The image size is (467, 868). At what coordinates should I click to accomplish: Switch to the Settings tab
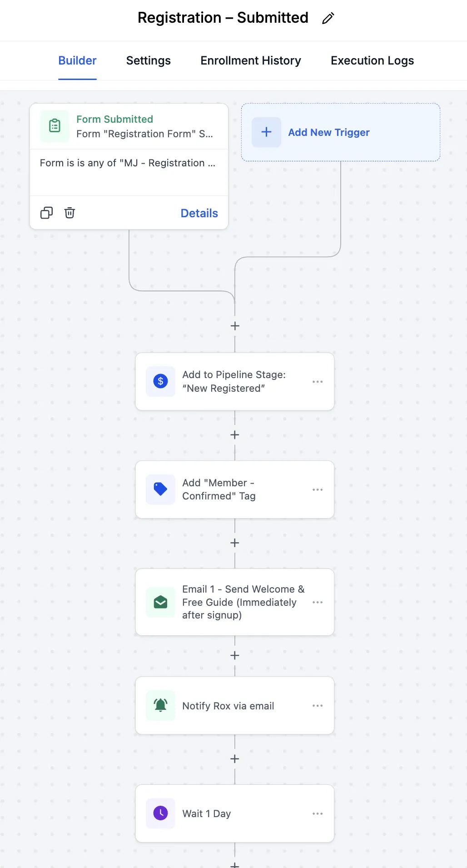[149, 61]
